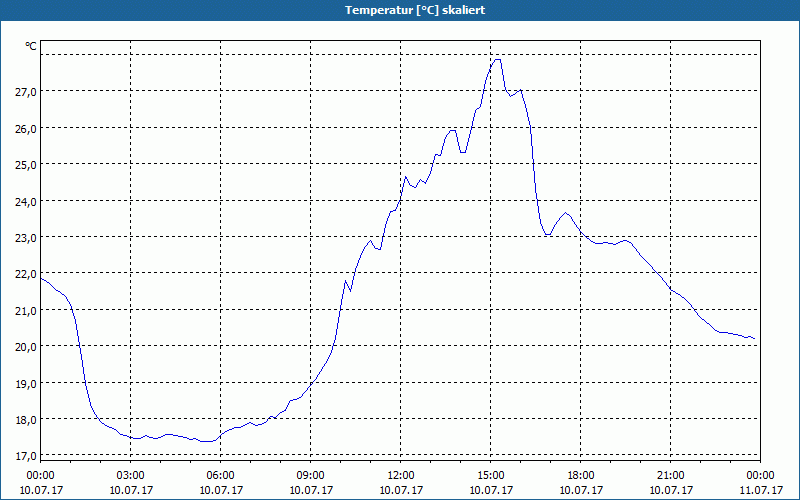800x500 pixels.
Task: Click the 15:00 time label
Action: (491, 476)
